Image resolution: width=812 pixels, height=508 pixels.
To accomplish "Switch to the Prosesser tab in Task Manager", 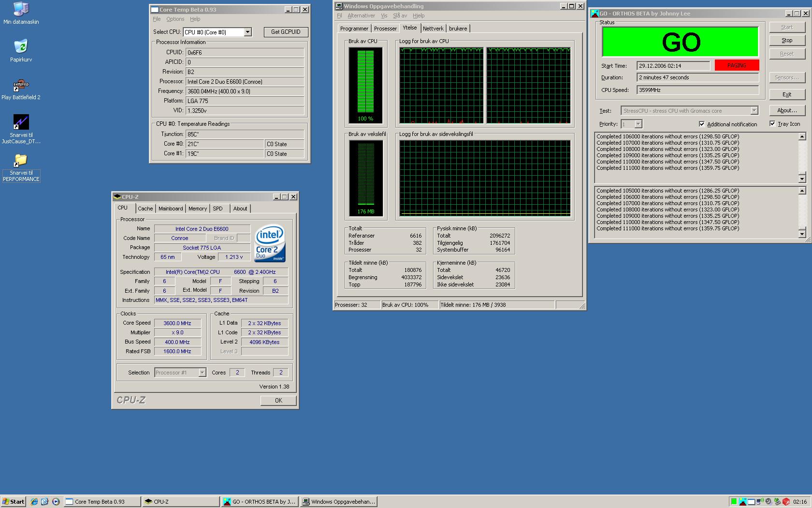I will tap(385, 29).
